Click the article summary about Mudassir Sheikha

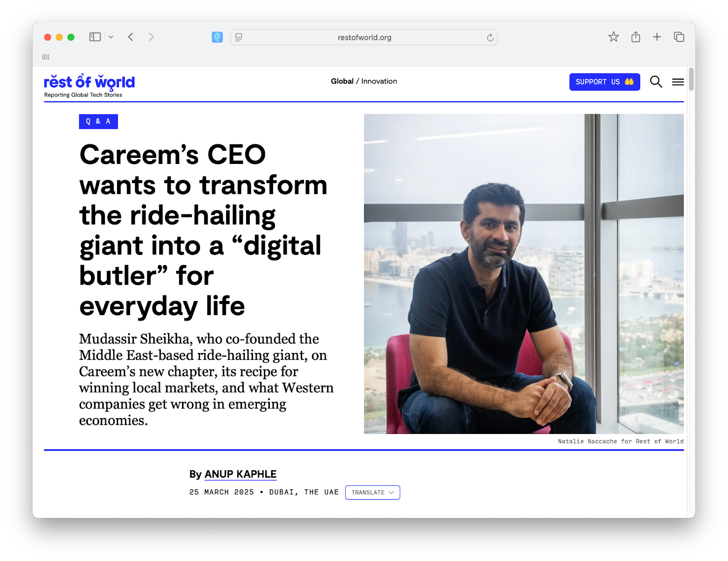[x=206, y=379]
